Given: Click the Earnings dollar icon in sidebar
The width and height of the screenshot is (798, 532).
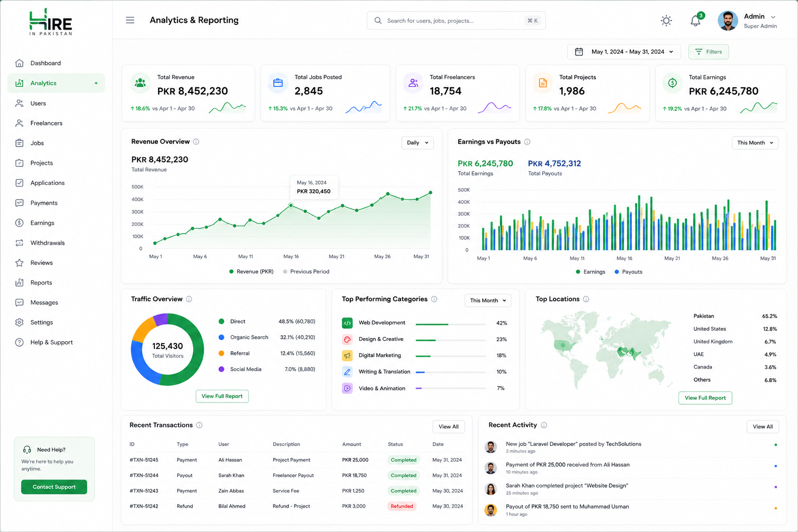Looking at the screenshot, I should pyautogui.click(x=19, y=223).
